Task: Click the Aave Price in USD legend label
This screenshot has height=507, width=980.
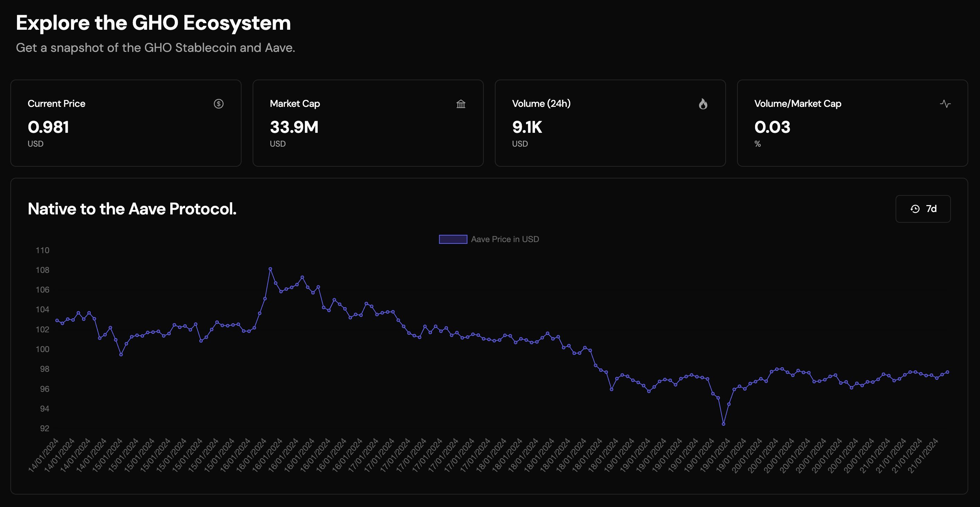Action: coord(505,239)
